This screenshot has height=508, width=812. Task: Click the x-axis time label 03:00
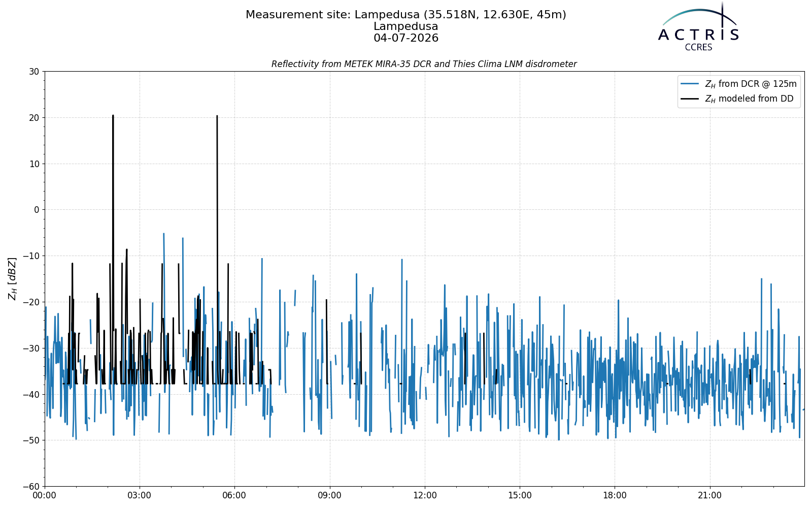pos(140,495)
